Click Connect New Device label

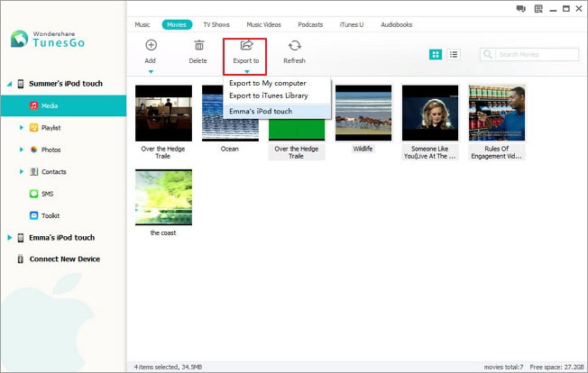click(65, 259)
